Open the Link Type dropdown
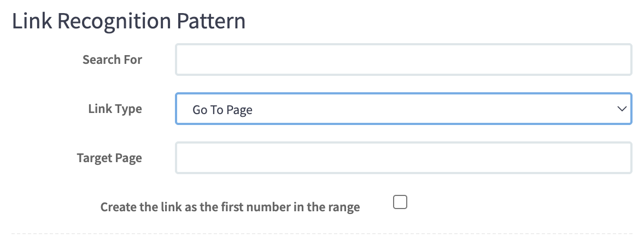The height and width of the screenshot is (238, 644). (403, 109)
